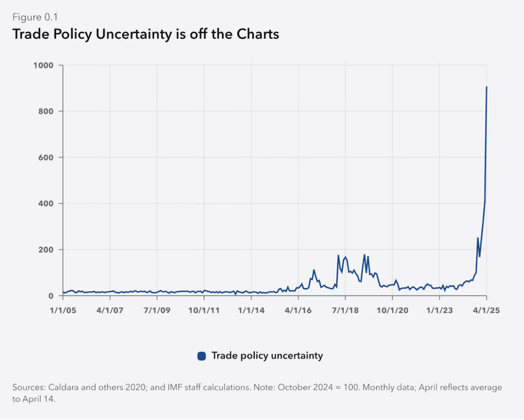Click the 4/1/25 x-axis date label
Screen dimensions: 524x420
(486, 309)
